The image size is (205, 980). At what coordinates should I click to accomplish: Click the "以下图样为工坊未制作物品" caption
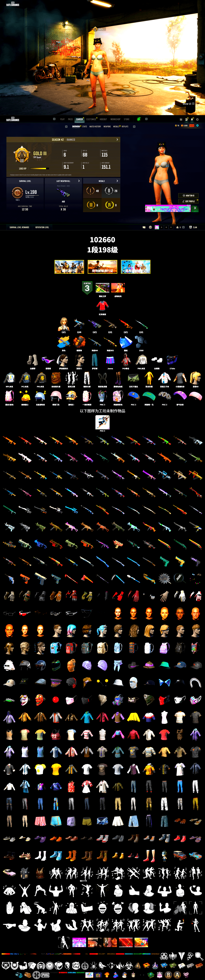tap(102, 411)
